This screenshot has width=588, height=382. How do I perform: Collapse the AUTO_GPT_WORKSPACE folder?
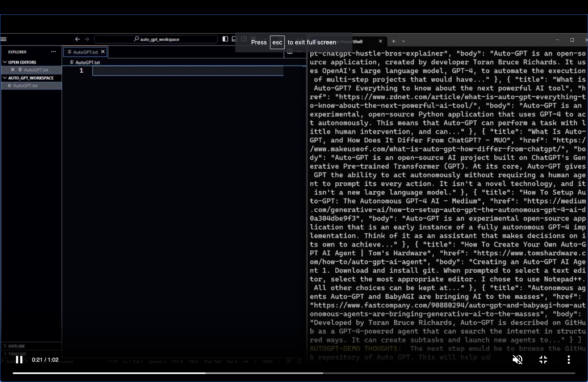5,78
